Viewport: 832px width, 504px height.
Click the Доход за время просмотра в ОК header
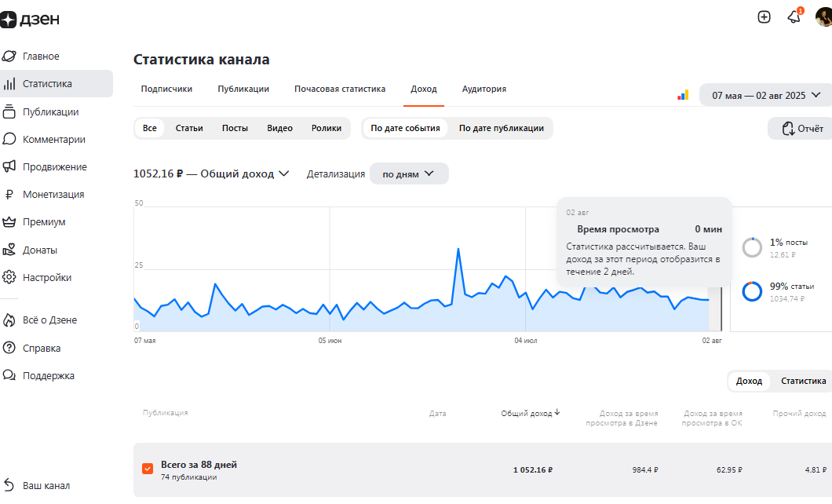tap(712, 418)
